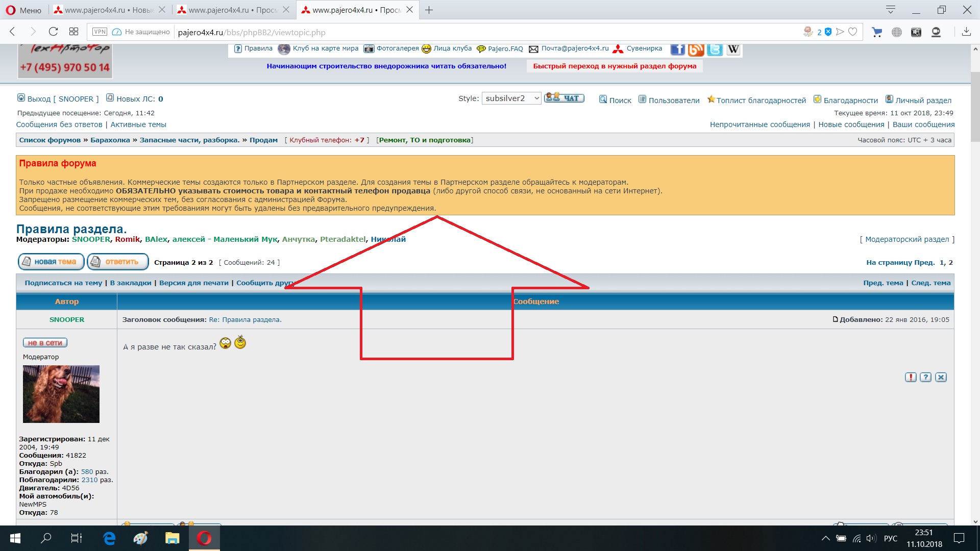Click the shopping cart extension icon
The height and width of the screenshot is (551, 980).
pos(877,32)
